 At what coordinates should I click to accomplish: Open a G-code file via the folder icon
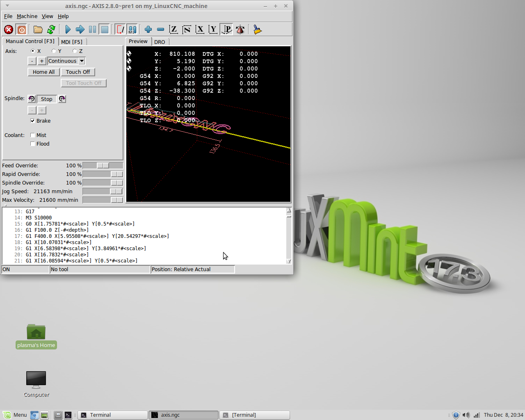(x=38, y=29)
